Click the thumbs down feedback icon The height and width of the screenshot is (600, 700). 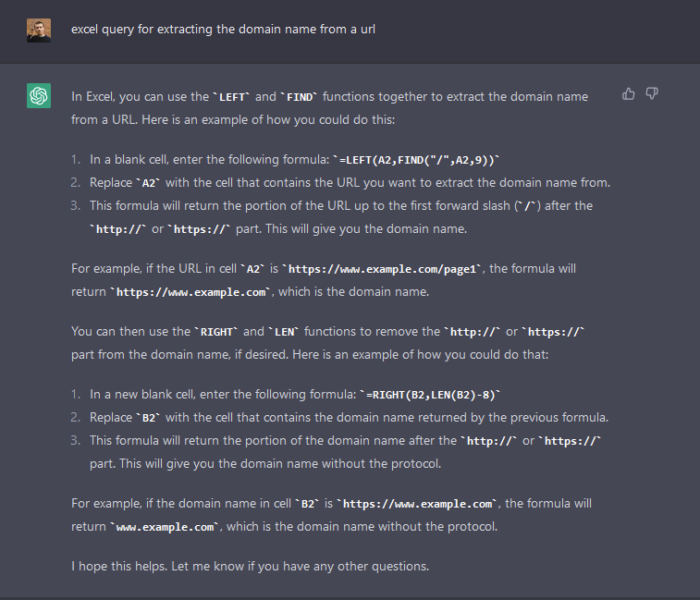click(651, 94)
